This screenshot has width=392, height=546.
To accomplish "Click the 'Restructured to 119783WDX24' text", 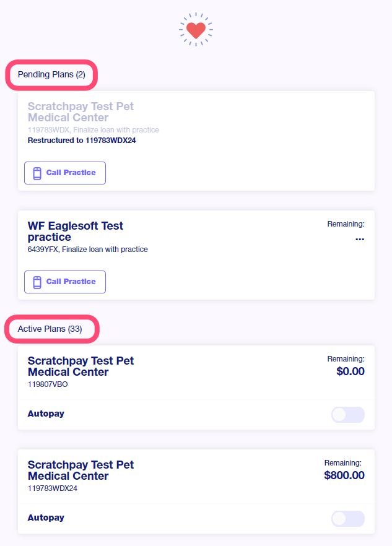I will (82, 141).
